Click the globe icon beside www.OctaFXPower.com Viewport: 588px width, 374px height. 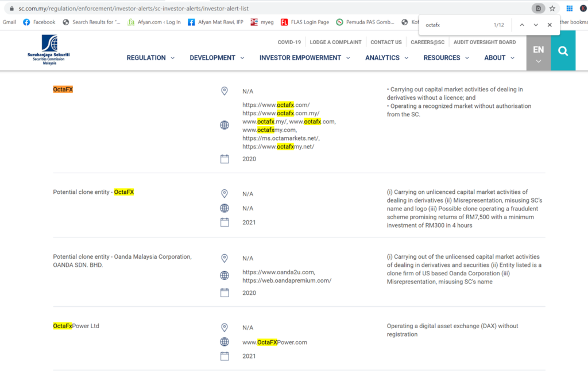[x=225, y=342]
